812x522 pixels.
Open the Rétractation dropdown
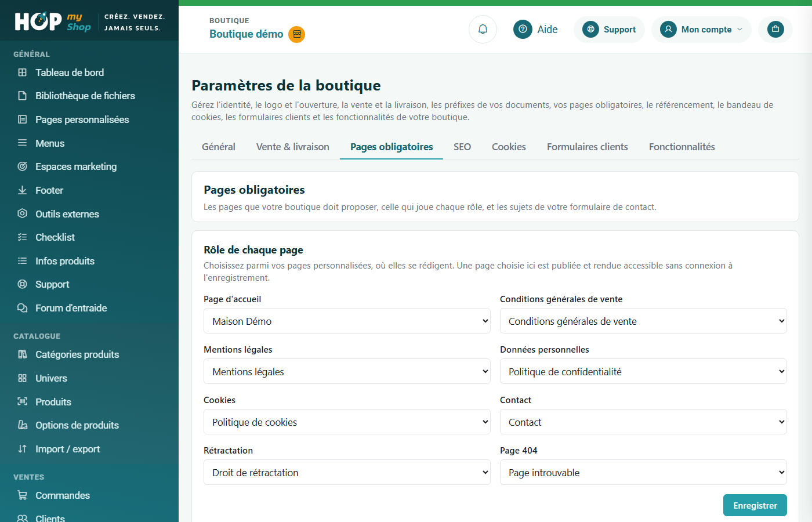(x=347, y=472)
